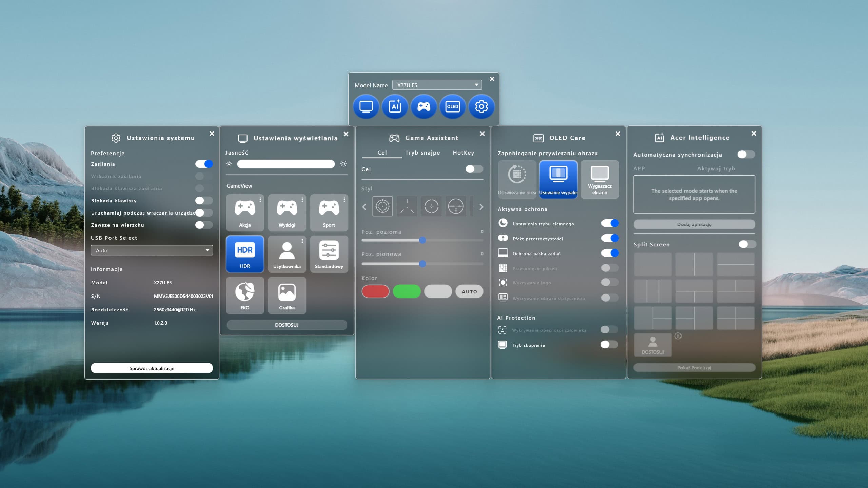Toggle Zawsze na wierzchu switch
Viewport: 868px width, 488px height.
tap(204, 225)
